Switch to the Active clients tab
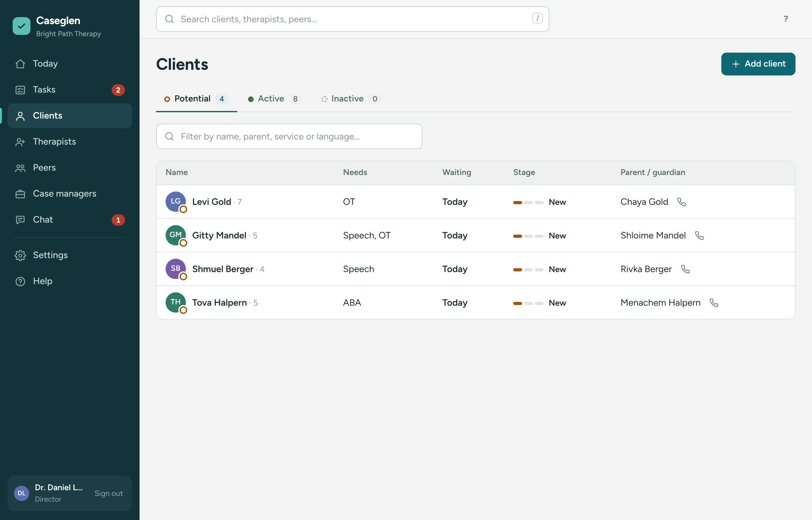Image resolution: width=812 pixels, height=520 pixels. 275,99
